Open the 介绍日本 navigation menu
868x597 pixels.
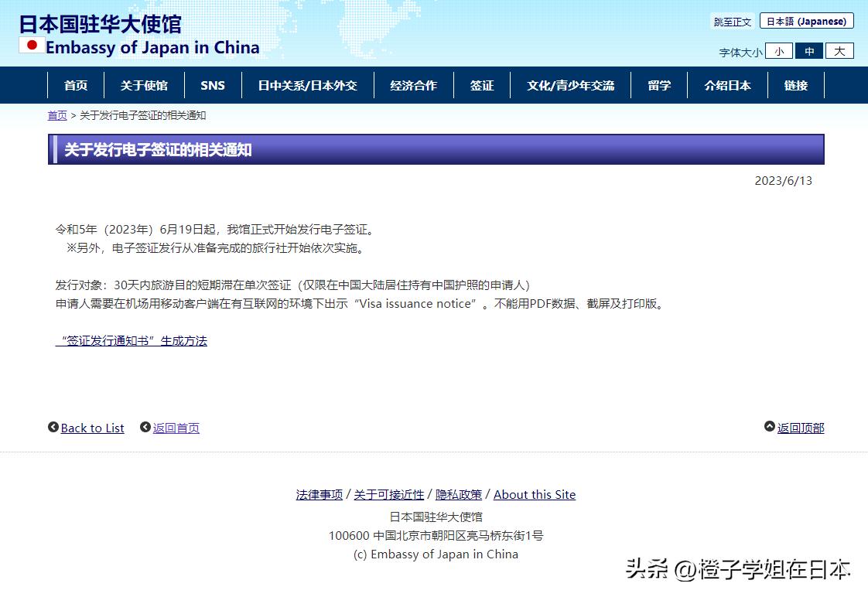click(727, 85)
